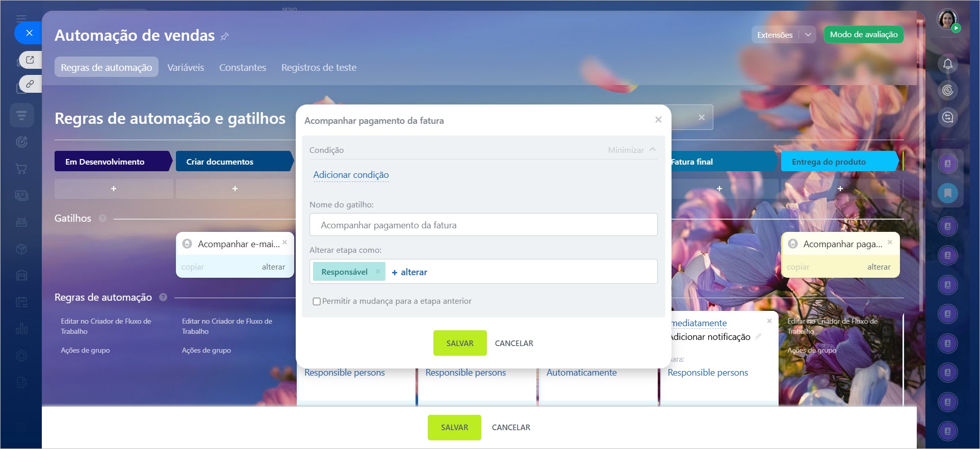This screenshot has height=449, width=980.
Task: Enable Permitir a mudança para etapa anterior
Action: [317, 301]
